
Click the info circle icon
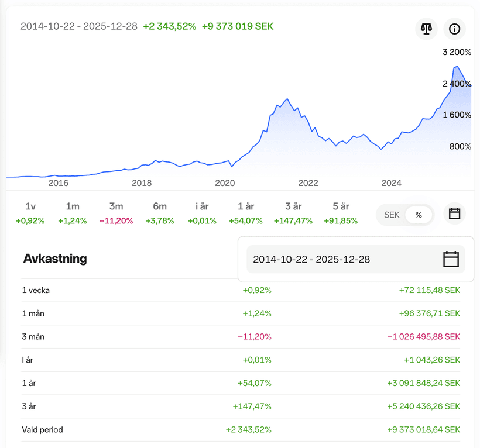[454, 28]
